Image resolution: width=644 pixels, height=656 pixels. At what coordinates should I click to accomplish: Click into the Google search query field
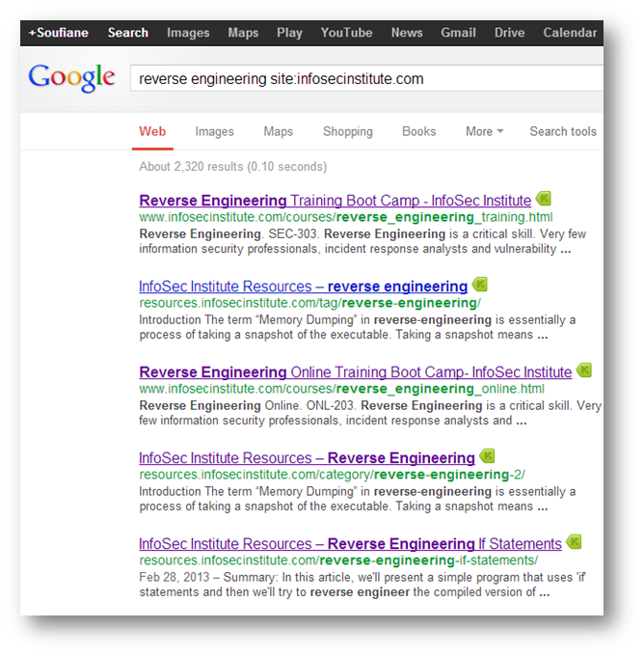pos(366,78)
